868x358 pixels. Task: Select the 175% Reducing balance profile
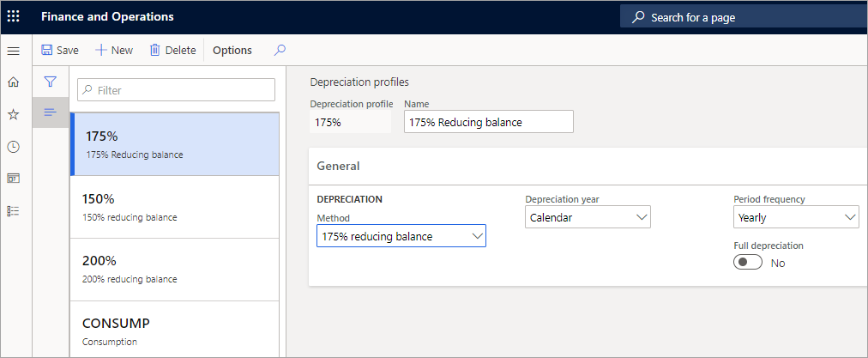tap(175, 144)
